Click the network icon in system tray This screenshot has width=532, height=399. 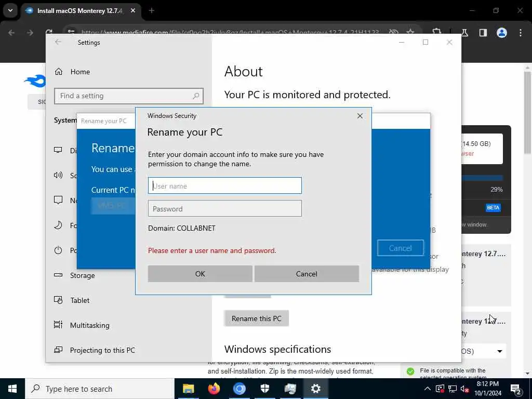pos(453,389)
